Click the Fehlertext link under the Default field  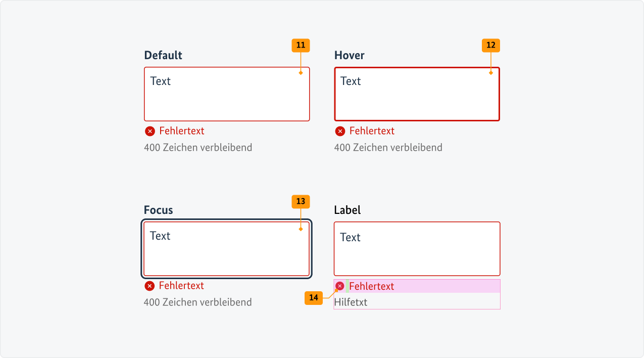(181, 130)
